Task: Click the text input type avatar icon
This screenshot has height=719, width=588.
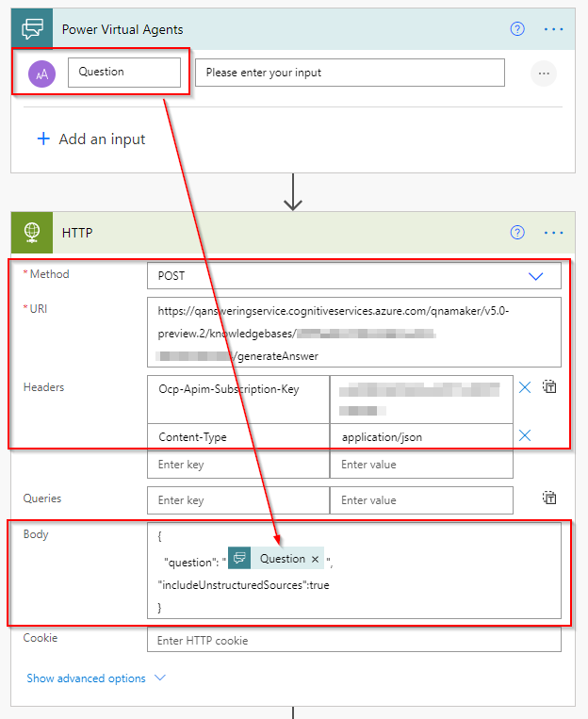Action: 41,74
